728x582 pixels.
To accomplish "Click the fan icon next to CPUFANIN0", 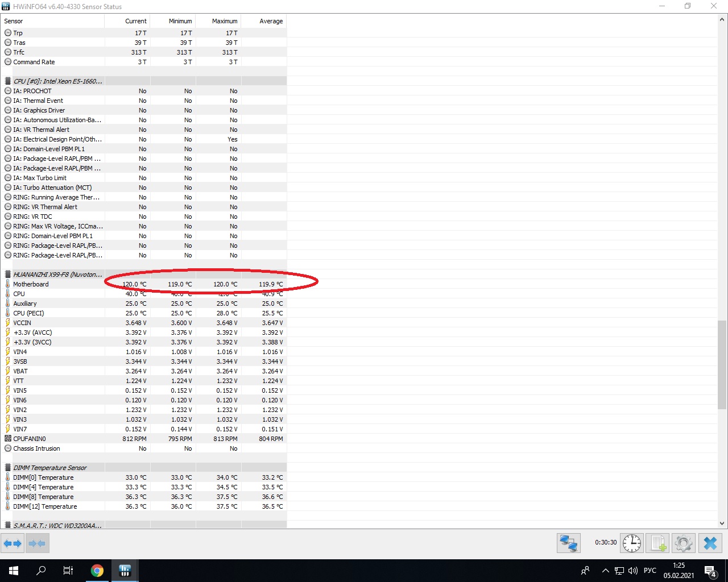I will coord(7,439).
